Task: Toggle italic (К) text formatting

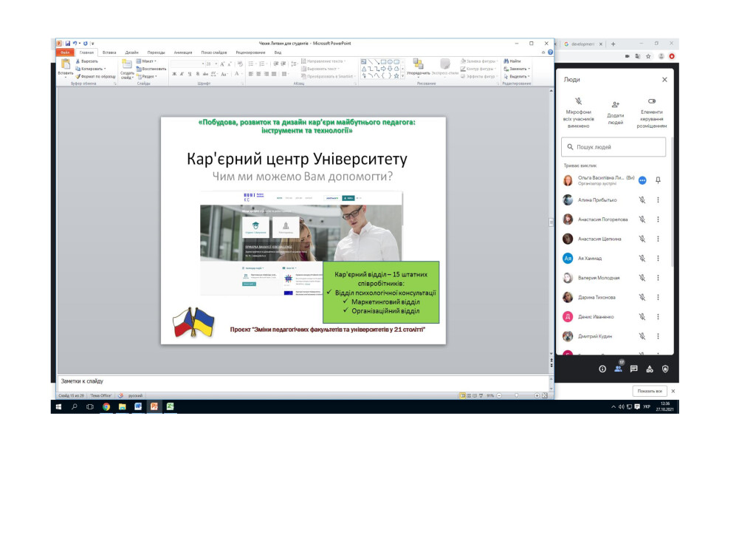Action: [182, 74]
